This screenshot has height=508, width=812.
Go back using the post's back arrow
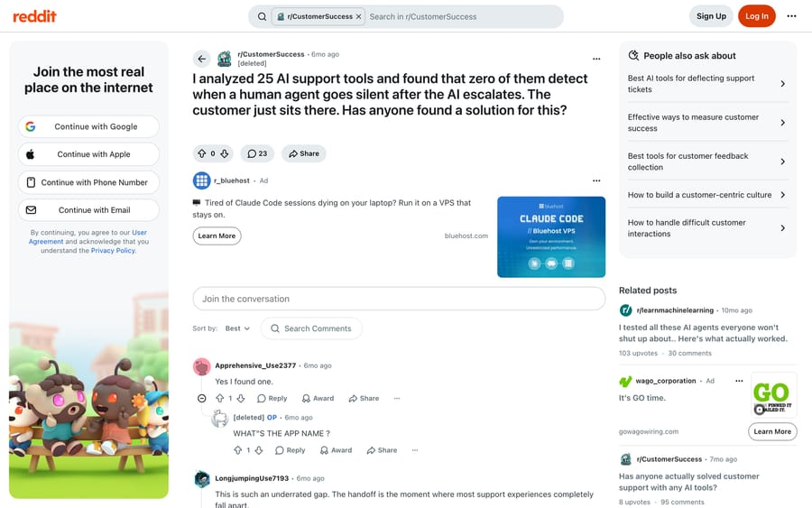[201, 59]
